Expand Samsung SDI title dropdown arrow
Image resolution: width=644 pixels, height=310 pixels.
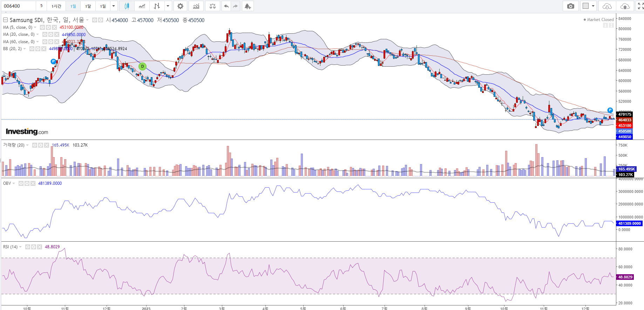pos(87,20)
